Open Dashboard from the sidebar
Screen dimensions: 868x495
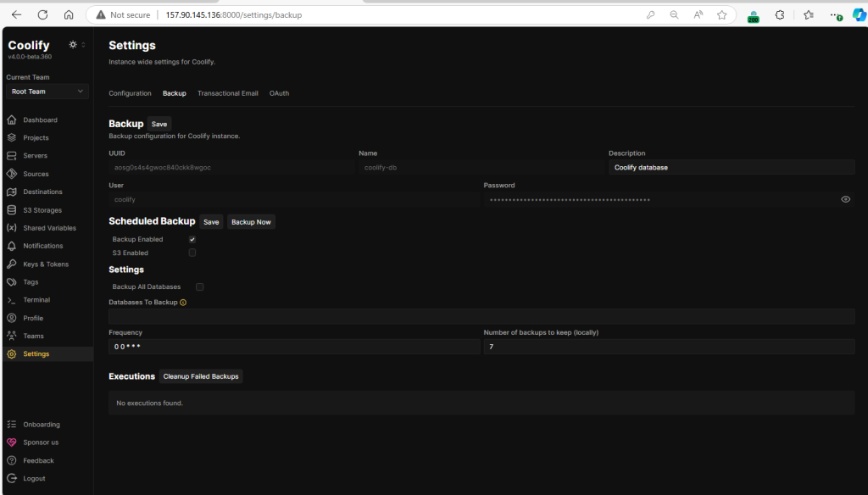[40, 120]
